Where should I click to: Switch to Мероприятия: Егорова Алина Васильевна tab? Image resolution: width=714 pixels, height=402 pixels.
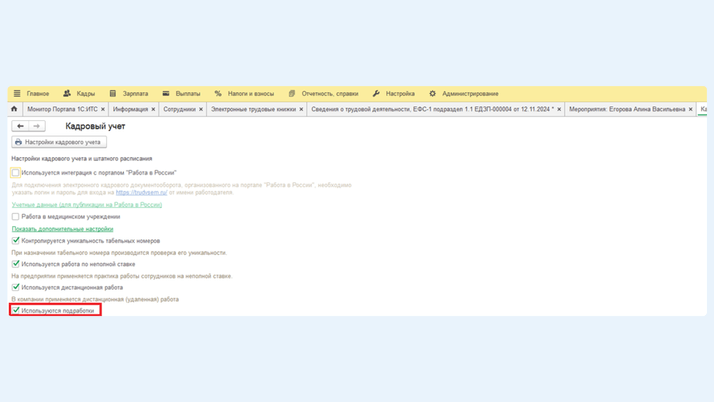(x=627, y=109)
